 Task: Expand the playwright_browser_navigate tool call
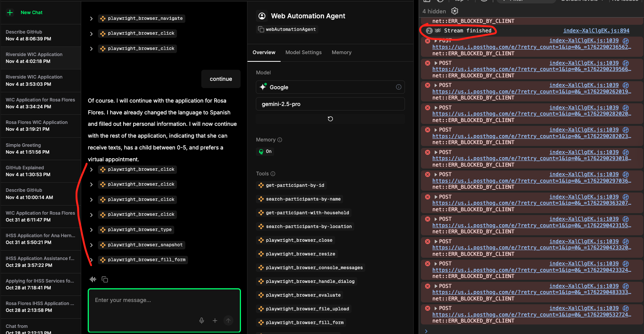point(91,19)
